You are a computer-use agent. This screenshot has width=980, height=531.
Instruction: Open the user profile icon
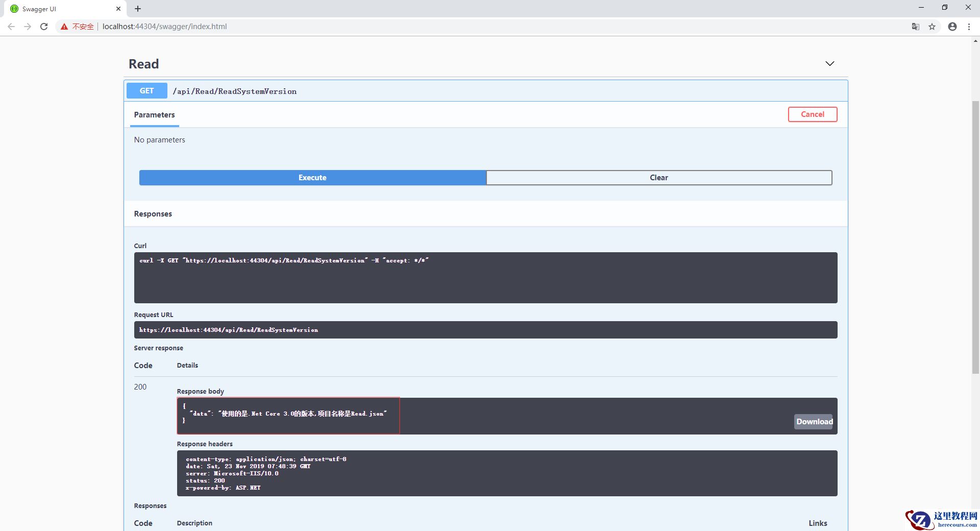(x=952, y=27)
